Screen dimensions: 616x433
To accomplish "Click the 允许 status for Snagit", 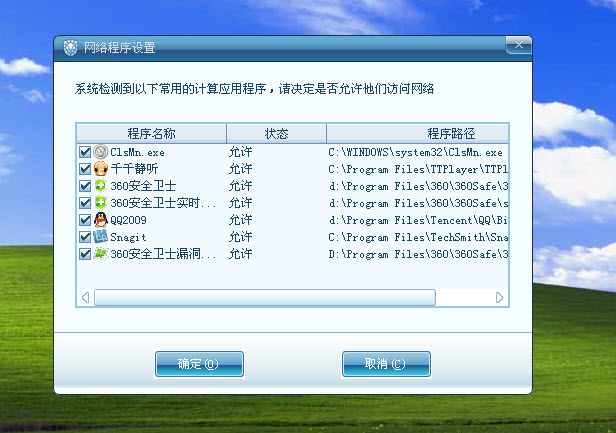I will 240,237.
